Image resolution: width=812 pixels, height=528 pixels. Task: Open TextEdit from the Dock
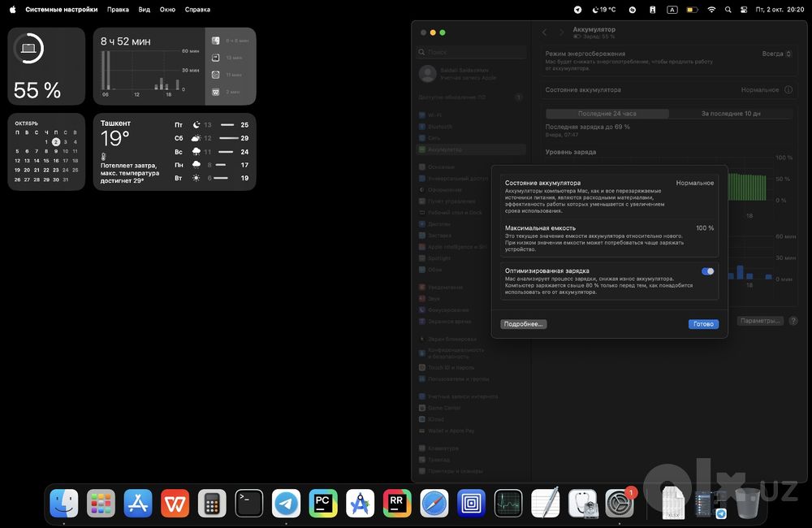tap(546, 503)
